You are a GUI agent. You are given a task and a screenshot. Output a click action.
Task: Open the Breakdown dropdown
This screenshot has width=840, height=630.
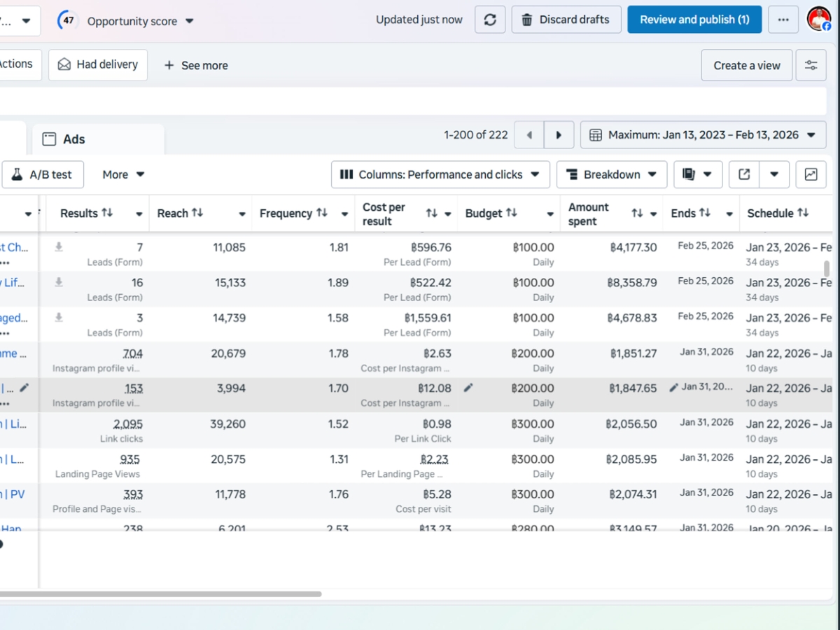[x=611, y=174]
